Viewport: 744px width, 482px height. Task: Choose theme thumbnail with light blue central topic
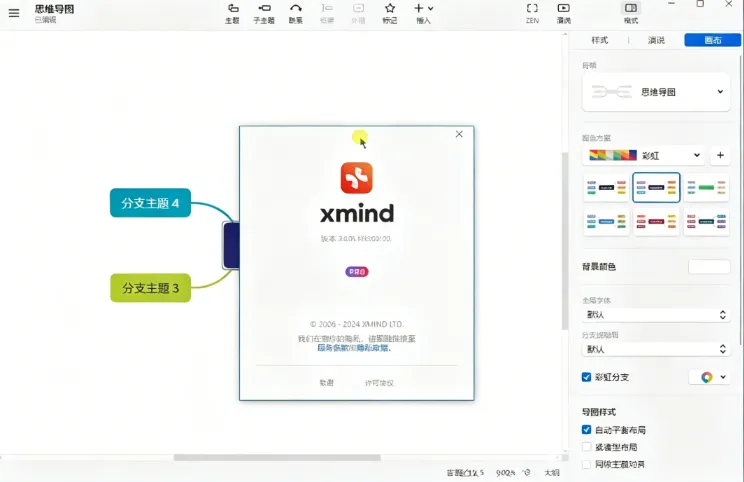(606, 222)
